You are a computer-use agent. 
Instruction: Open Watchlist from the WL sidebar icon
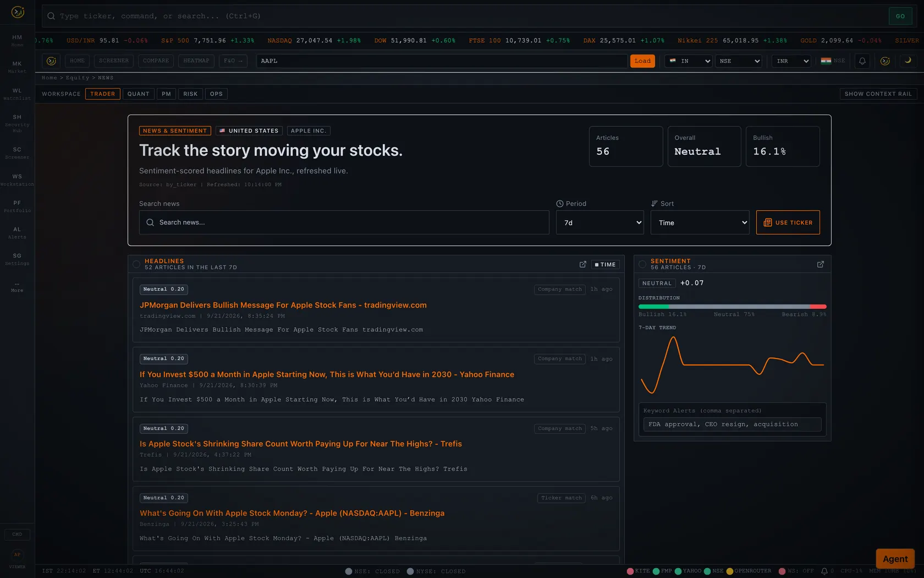[17, 94]
